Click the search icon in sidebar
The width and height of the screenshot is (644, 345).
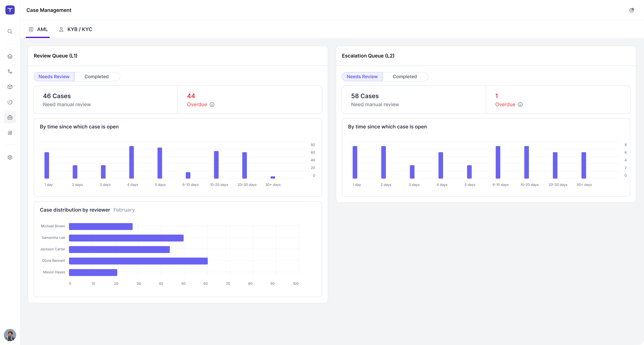coord(10,32)
